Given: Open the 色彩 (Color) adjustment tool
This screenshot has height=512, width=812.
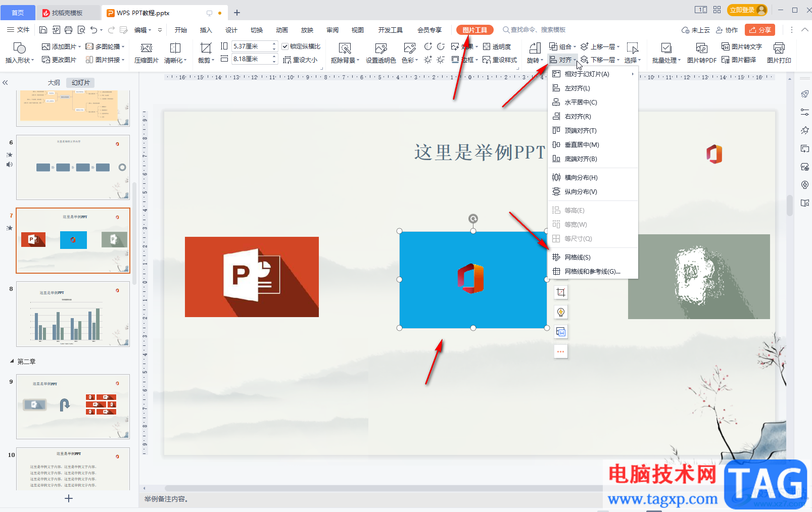Looking at the screenshot, I should point(410,53).
